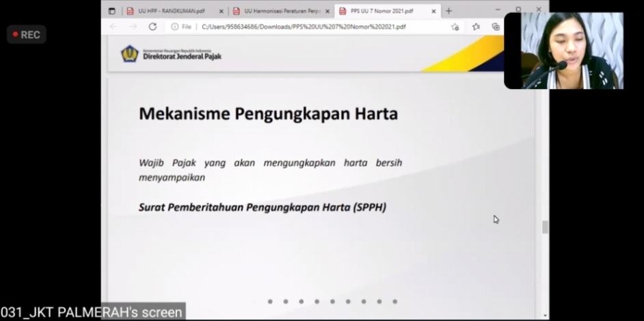Image resolution: width=644 pixels, height=321 pixels.
Task: Close the UU Harmonisasi Peraturan tab
Action: coord(327,11)
